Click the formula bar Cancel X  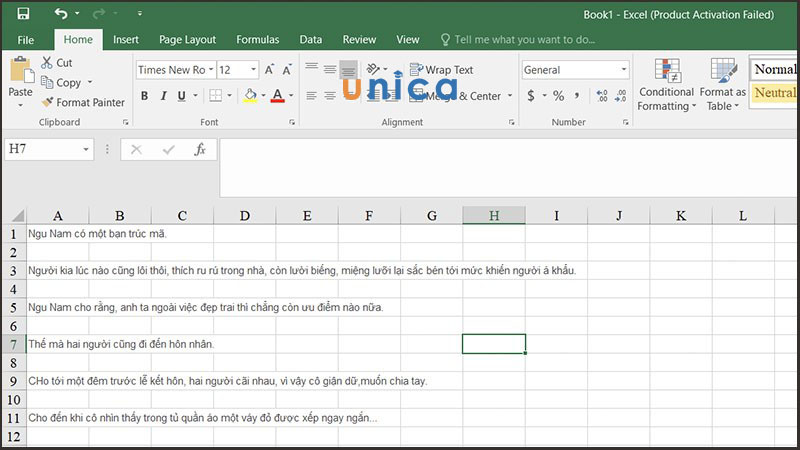[x=136, y=149]
